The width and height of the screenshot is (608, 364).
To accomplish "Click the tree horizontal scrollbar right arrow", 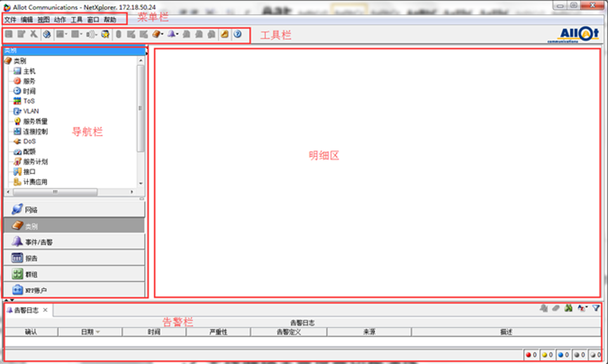I will [132, 192].
